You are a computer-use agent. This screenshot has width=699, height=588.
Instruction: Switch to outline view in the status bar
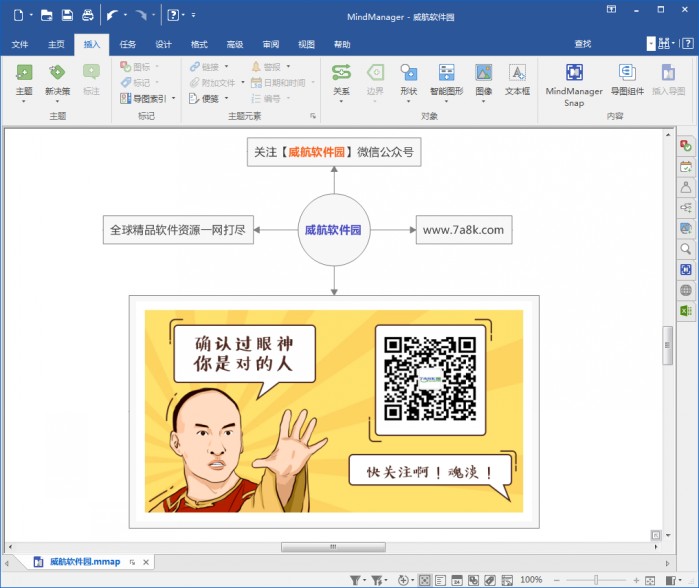(x=440, y=580)
